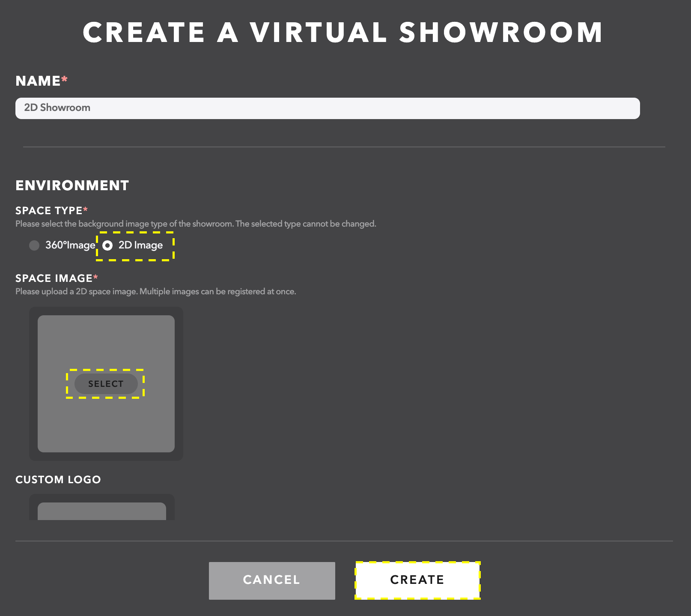The image size is (691, 616).
Task: Click the helper text under SPACE TYPE
Action: (x=195, y=223)
